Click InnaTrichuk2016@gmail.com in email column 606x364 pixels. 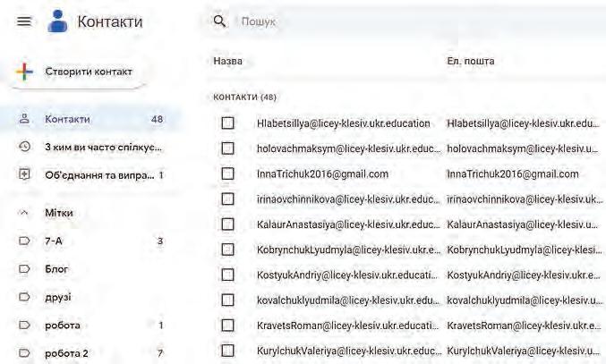(513, 174)
